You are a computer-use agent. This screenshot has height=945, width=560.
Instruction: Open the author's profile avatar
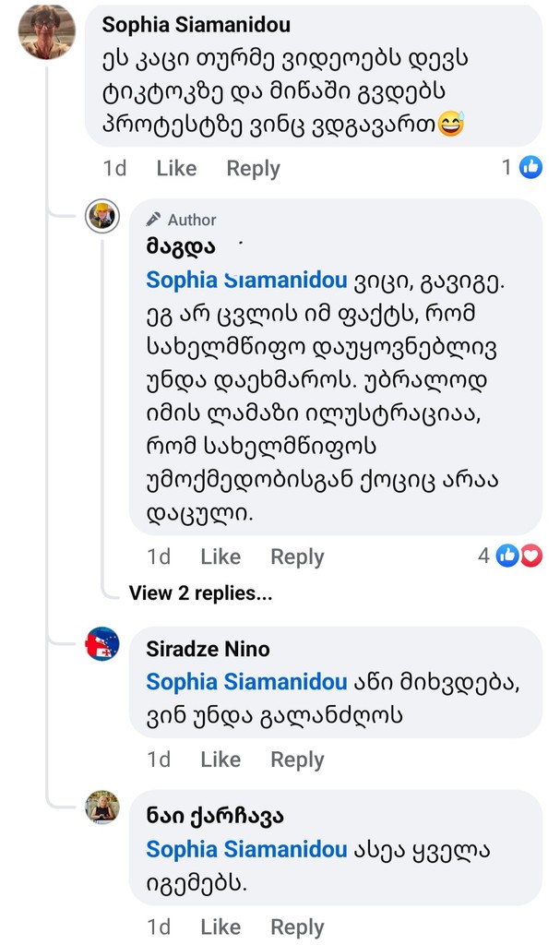pyautogui.click(x=101, y=216)
